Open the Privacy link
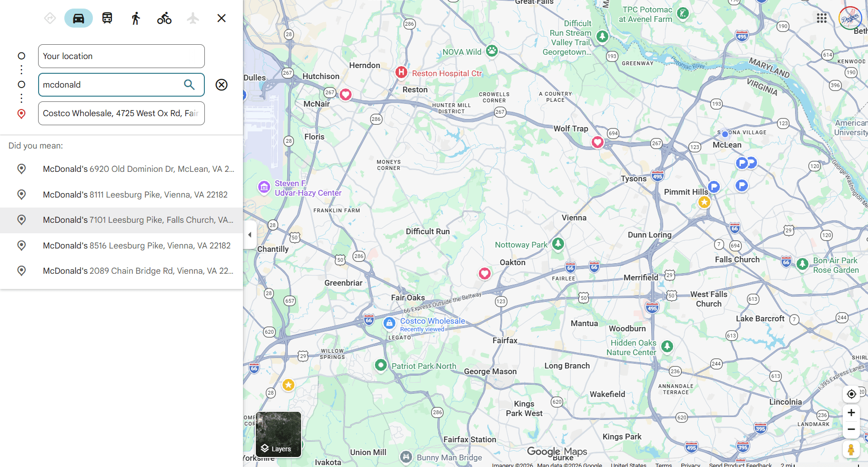The height and width of the screenshot is (467, 868). pyautogui.click(x=690, y=465)
